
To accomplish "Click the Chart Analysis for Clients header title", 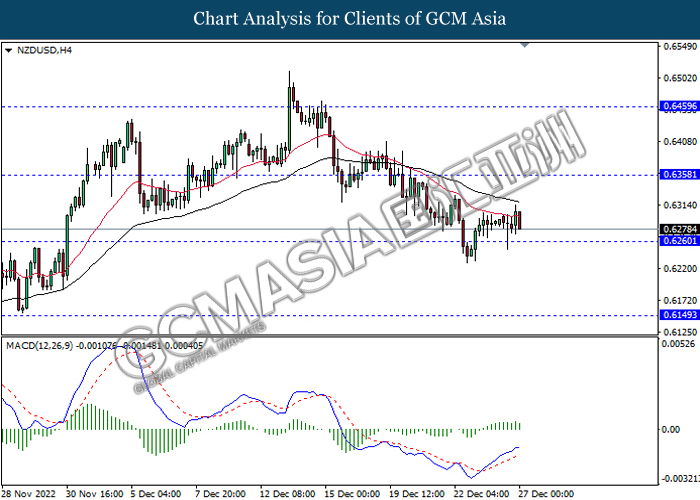I will [350, 19].
